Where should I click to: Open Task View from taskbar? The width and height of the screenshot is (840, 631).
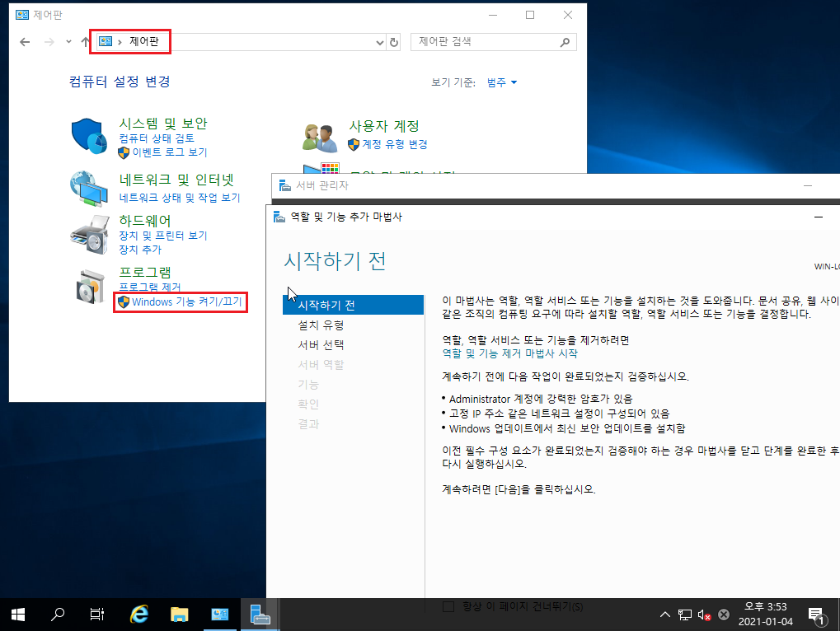coord(97,615)
